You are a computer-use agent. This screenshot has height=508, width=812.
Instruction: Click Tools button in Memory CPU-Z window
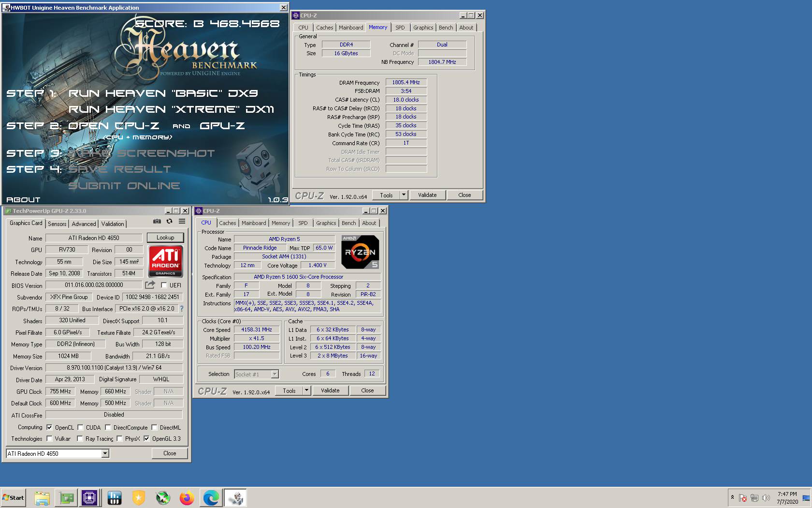point(386,195)
